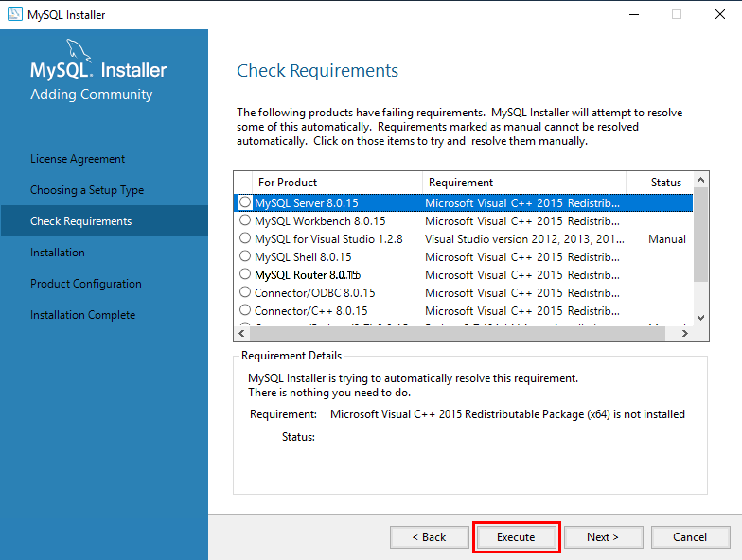This screenshot has width=742, height=560.
Task: Click the Back button
Action: click(x=430, y=537)
